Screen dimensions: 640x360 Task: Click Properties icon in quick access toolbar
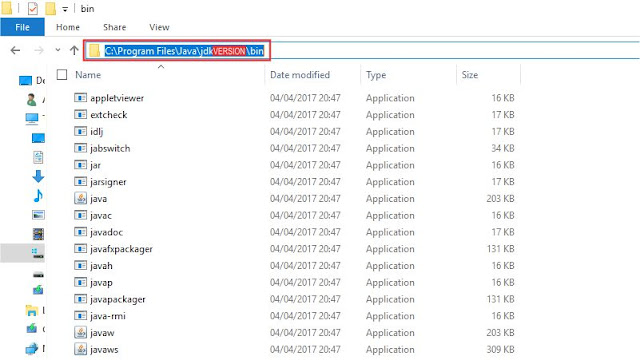33,8
